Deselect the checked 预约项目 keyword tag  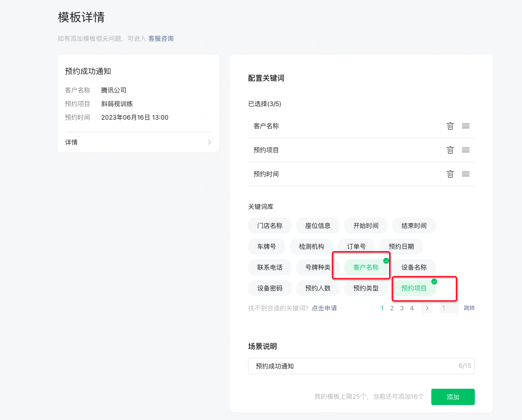(414, 288)
